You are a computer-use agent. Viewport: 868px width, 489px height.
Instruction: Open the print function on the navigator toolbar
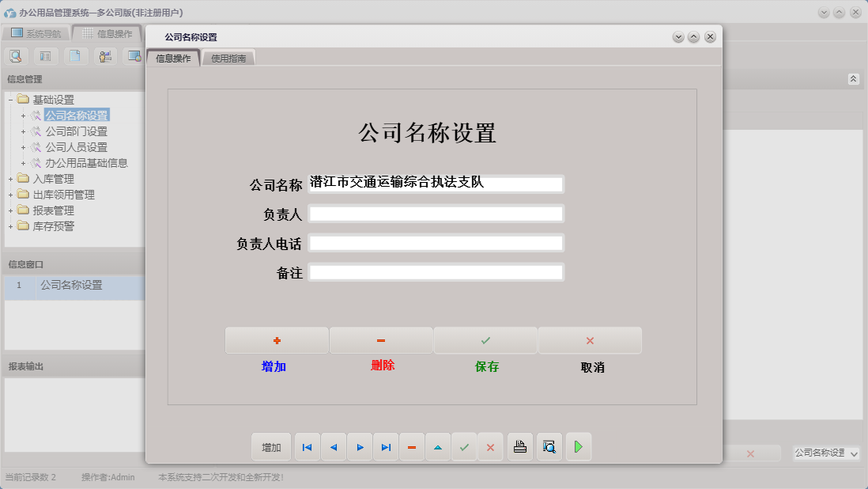click(519, 446)
